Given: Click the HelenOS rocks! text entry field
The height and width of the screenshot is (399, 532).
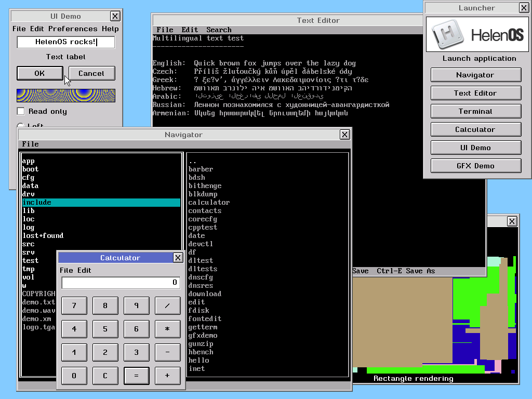Looking at the screenshot, I should pos(65,42).
